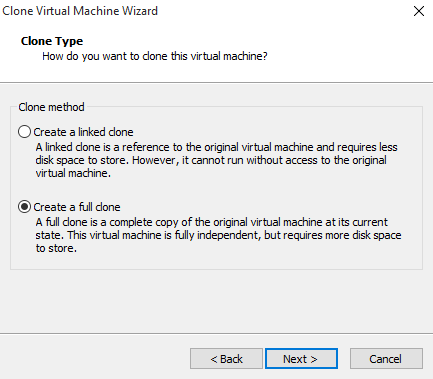Choose the clone option that needs less disk space
433x379 pixels.
coord(24,132)
